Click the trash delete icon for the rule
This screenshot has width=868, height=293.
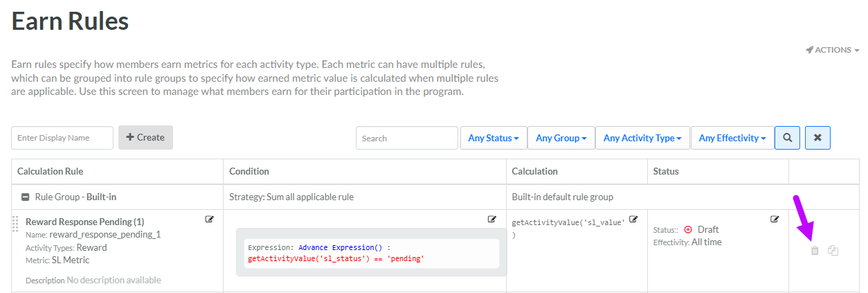pos(815,251)
